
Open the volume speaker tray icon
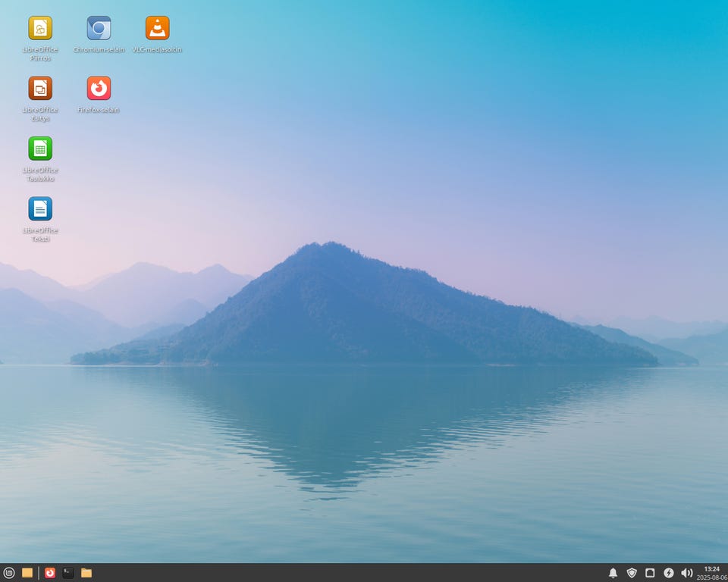click(687, 573)
